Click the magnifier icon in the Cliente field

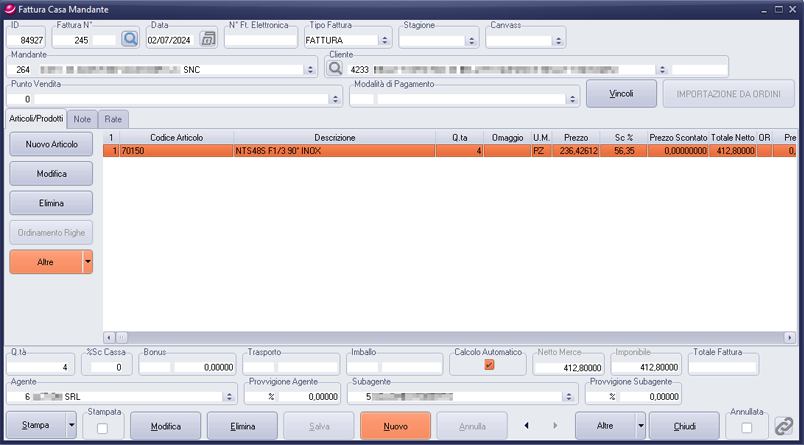pos(335,69)
